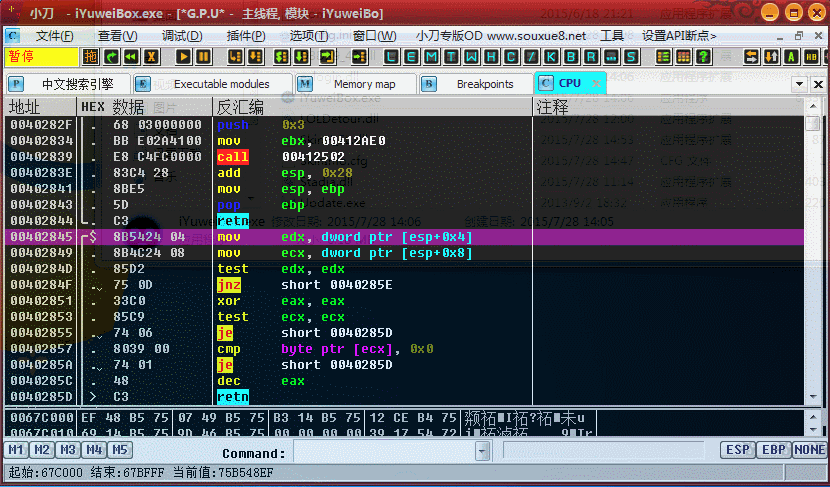Click the ESP button
The image size is (830, 487).
coord(737,450)
